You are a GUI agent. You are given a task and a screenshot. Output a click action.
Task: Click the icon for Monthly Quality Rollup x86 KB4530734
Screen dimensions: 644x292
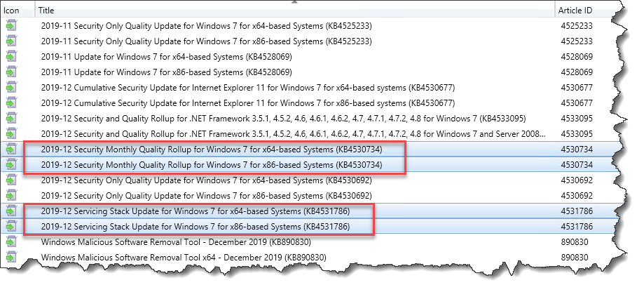tap(11, 165)
